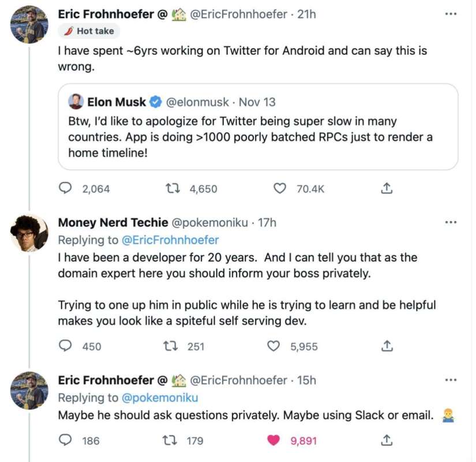Open more options on Eric's first tweet
Viewport: 476px width, 462px height.
point(451,14)
